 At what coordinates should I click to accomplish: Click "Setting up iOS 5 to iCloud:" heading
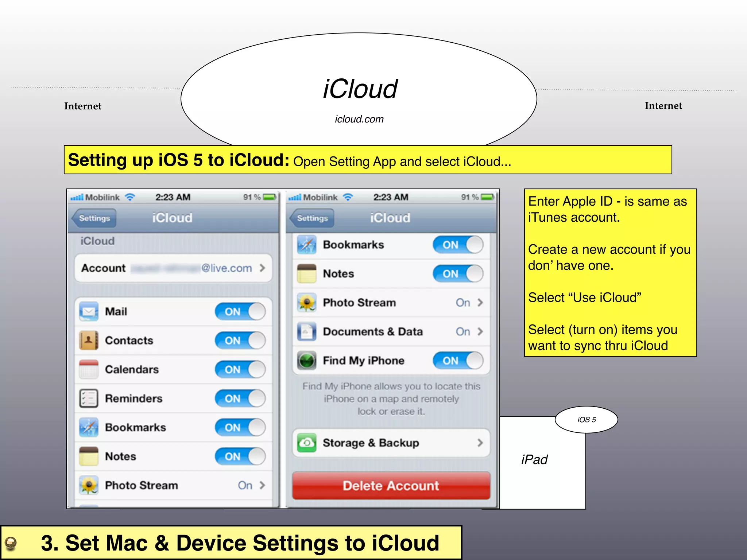coord(179,160)
